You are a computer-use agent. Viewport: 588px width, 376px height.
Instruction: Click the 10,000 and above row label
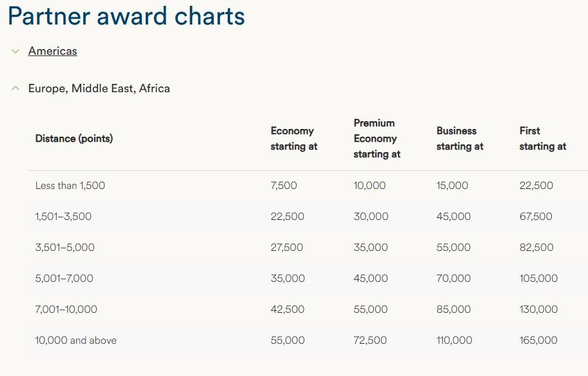[75, 341]
